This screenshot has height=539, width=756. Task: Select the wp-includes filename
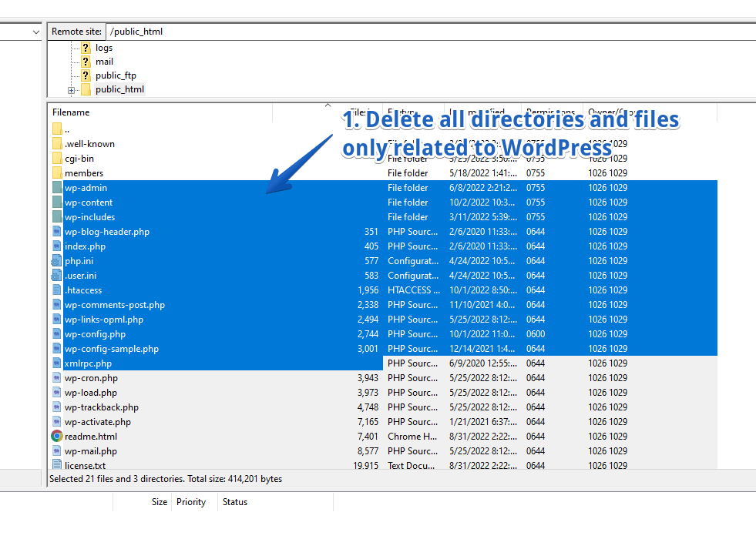[89, 217]
